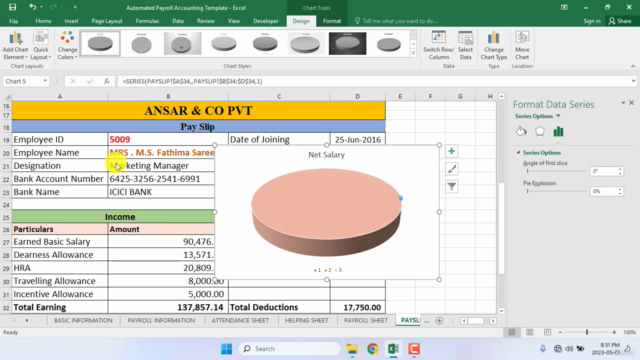
Task: Click the Move Chart button
Action: coord(522,45)
